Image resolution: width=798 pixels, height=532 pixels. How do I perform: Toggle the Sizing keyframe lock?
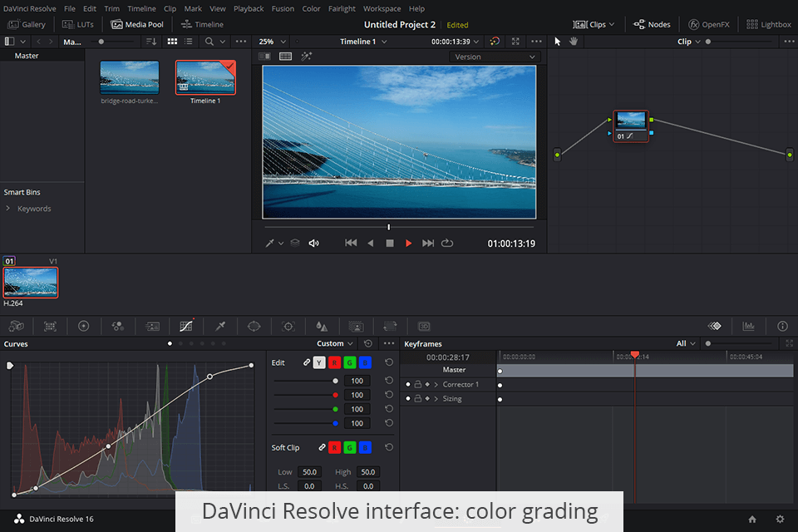pos(417,399)
